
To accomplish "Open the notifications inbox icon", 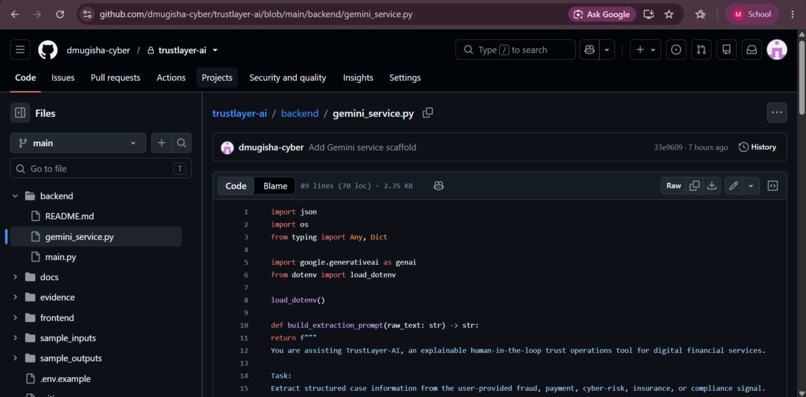I will [752, 50].
